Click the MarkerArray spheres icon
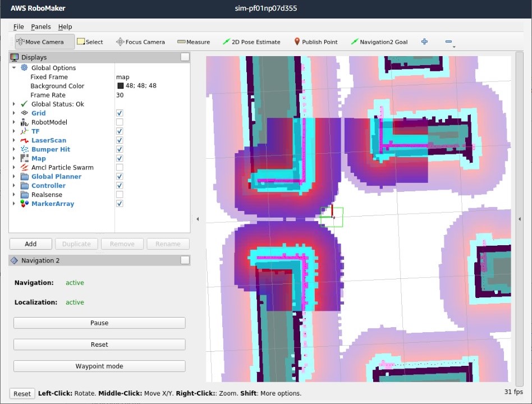This screenshot has height=404, width=532. pos(25,204)
